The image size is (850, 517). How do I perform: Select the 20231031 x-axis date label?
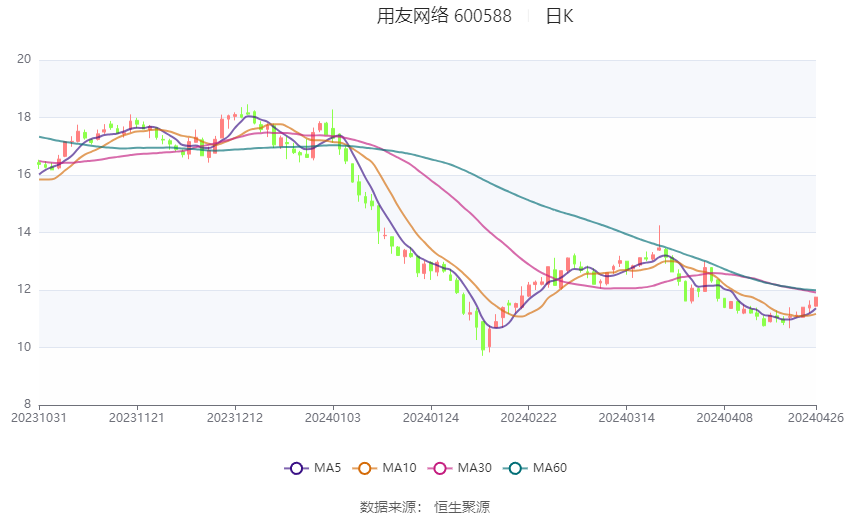click(39, 418)
